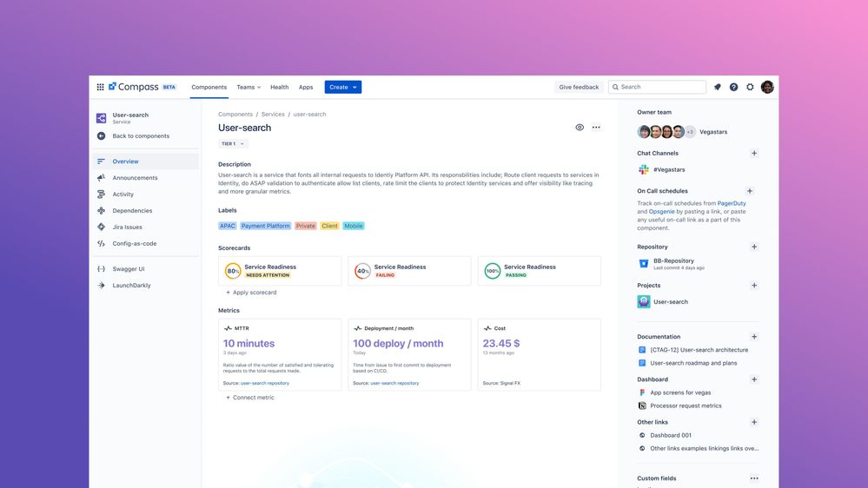Add other link with plus icon
Image resolution: width=868 pixels, height=488 pixels.
tap(754, 422)
